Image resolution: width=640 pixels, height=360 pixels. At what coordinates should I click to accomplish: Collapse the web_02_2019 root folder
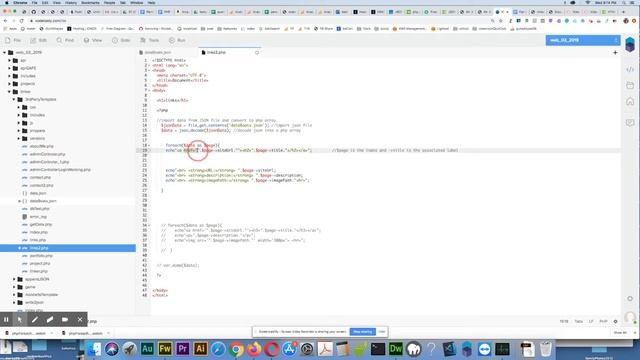coord(4,53)
